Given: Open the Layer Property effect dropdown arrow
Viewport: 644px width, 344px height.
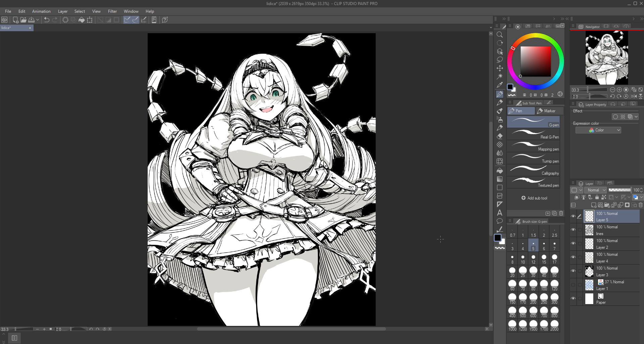Looking at the screenshot, I should click(x=636, y=117).
